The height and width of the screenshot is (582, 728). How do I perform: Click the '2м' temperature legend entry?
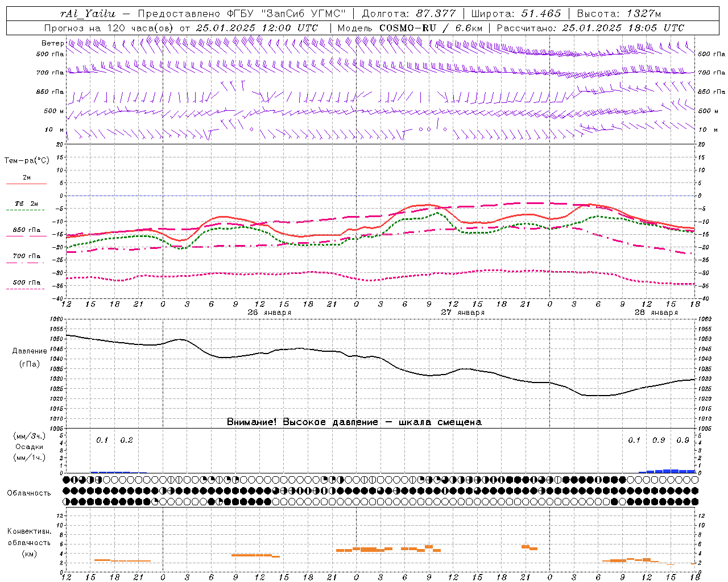point(27,177)
